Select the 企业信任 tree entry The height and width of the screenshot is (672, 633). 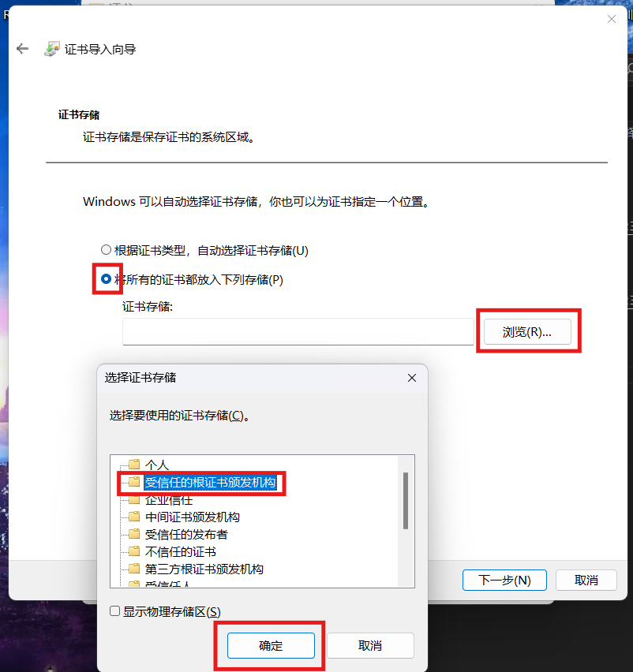click(x=169, y=500)
